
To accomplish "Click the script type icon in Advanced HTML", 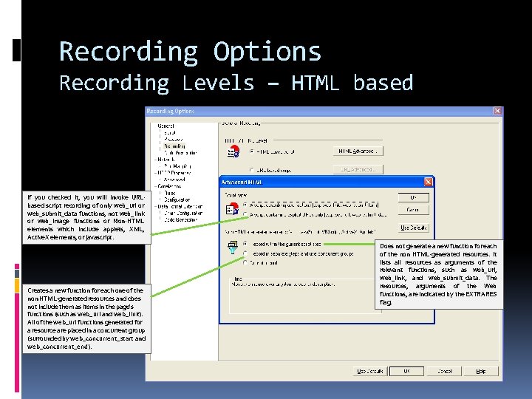I will pos(233,208).
